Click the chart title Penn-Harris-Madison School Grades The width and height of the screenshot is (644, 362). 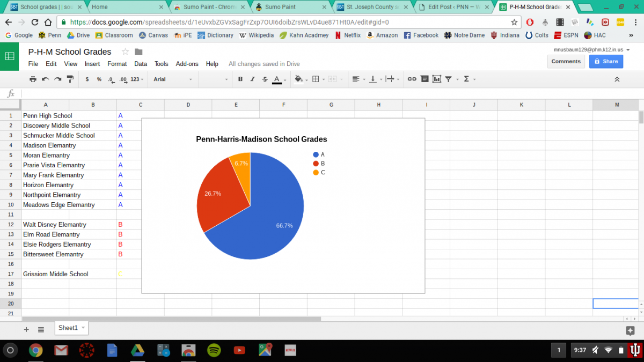[x=261, y=139]
